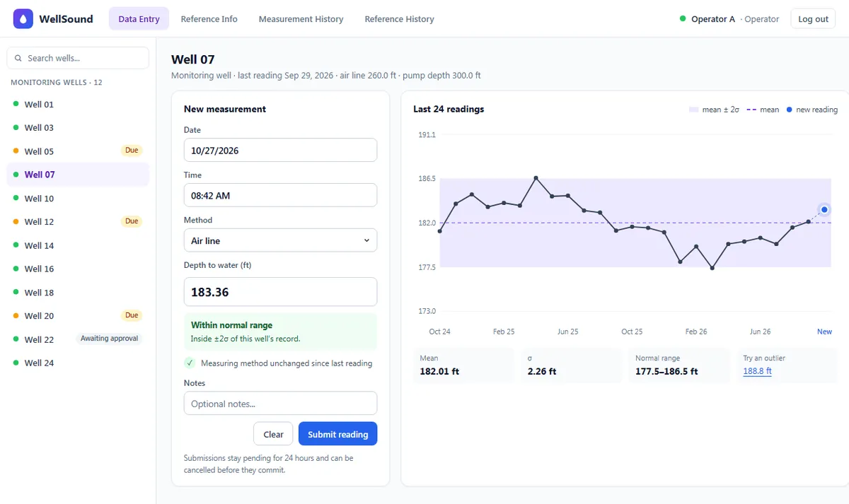
Task: Select Well 10 in the wells list
Action: tap(78, 199)
